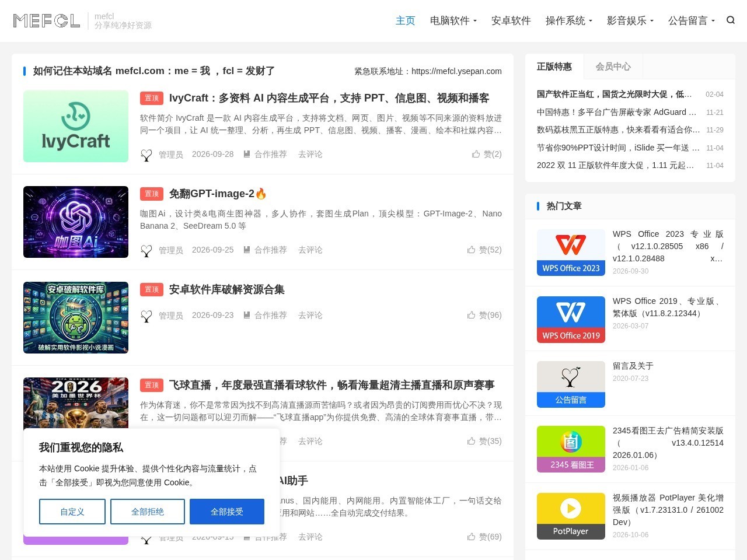Click the MEFCL site logo

(47, 21)
